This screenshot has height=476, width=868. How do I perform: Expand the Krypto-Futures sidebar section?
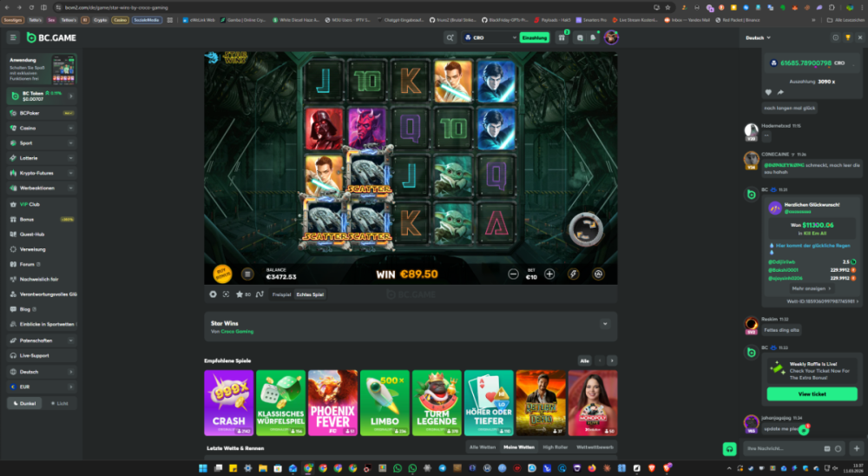tap(42, 173)
